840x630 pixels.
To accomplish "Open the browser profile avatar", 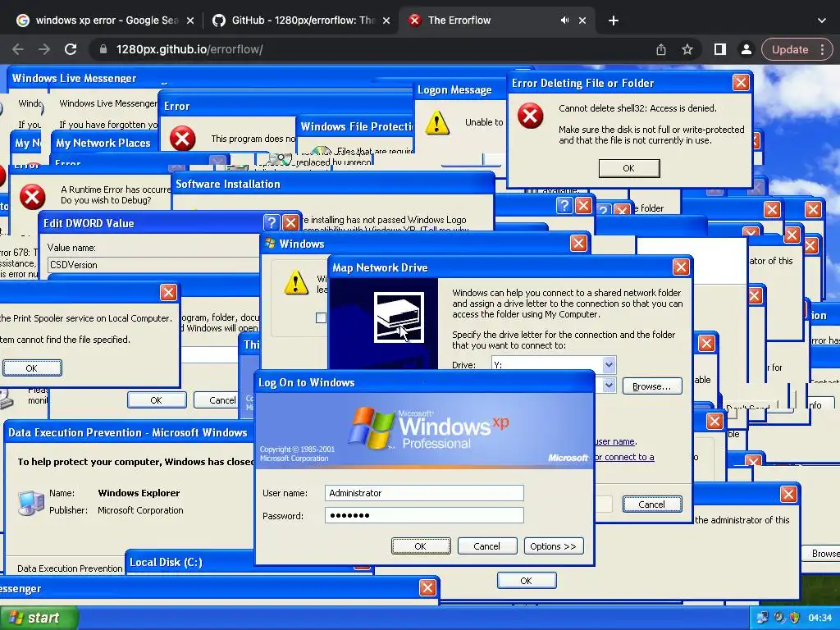I will point(746,49).
